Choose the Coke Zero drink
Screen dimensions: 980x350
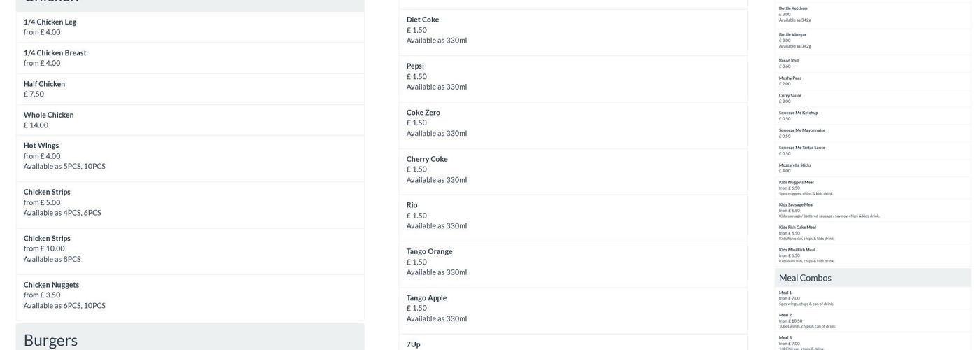coord(423,113)
